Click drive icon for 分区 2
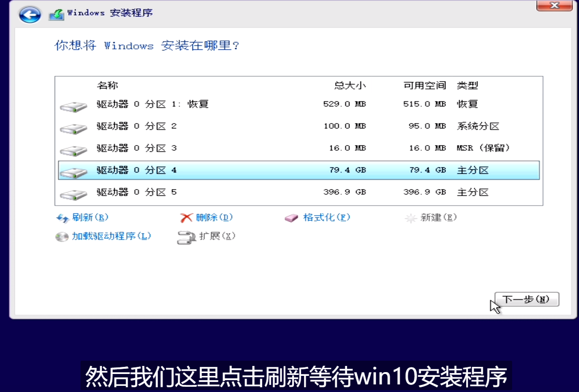This screenshot has width=579, height=392. click(x=74, y=128)
